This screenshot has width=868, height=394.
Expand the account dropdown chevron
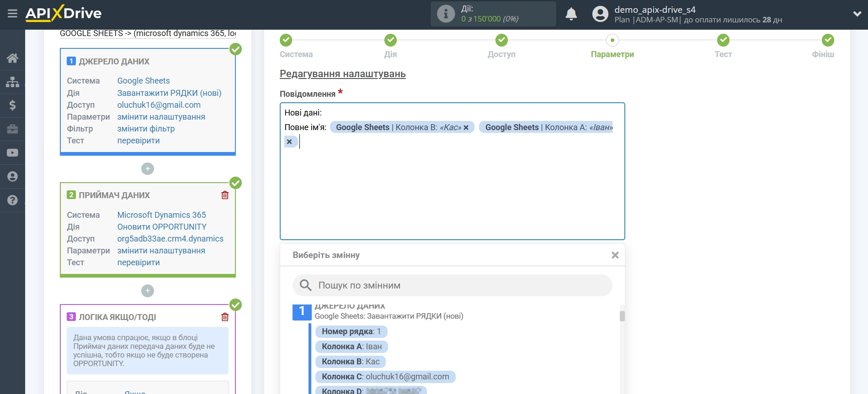[x=857, y=14]
